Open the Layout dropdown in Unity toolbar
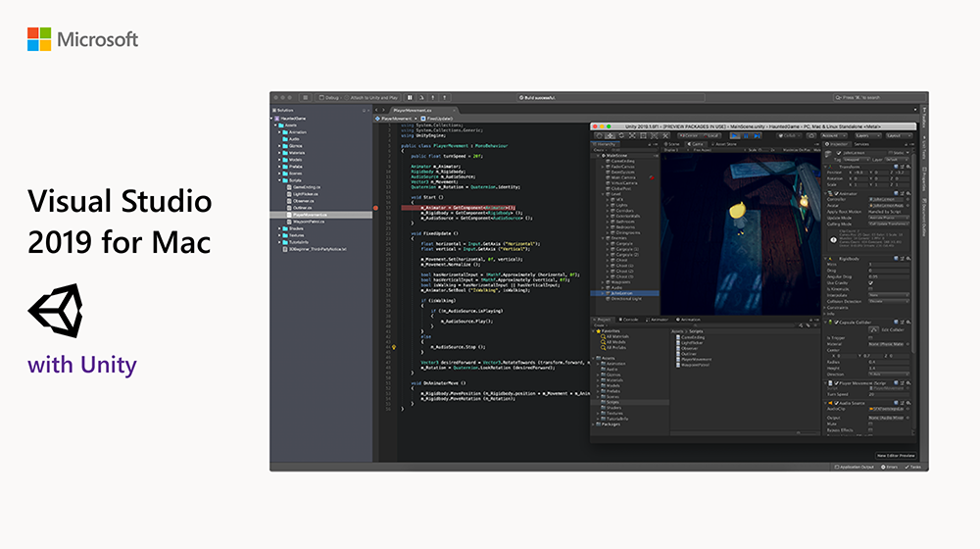980x549 pixels. (900, 135)
